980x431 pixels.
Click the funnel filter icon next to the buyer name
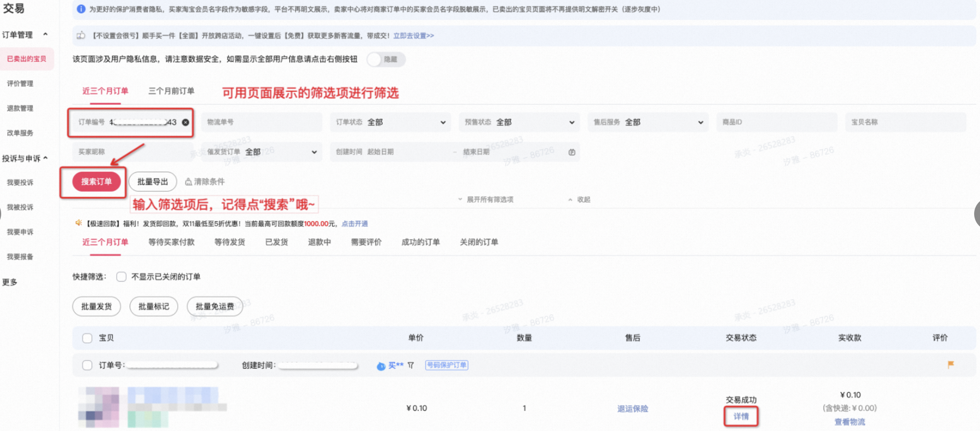click(x=411, y=365)
